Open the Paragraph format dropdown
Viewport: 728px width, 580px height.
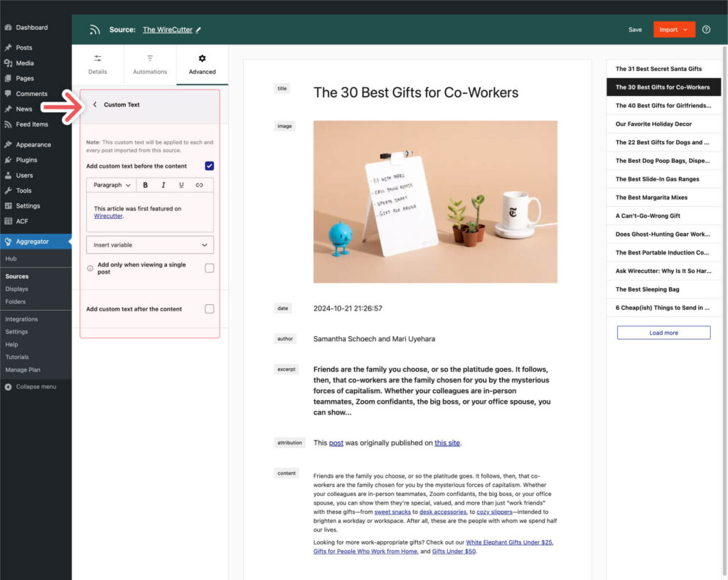(112, 185)
